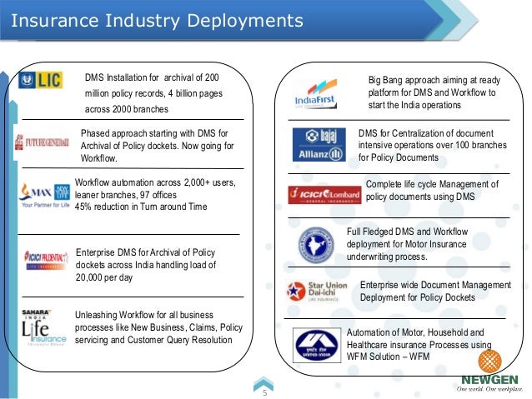Select the IndiaFirst logo
Viewport: 532px width, 399px height.
(316, 94)
